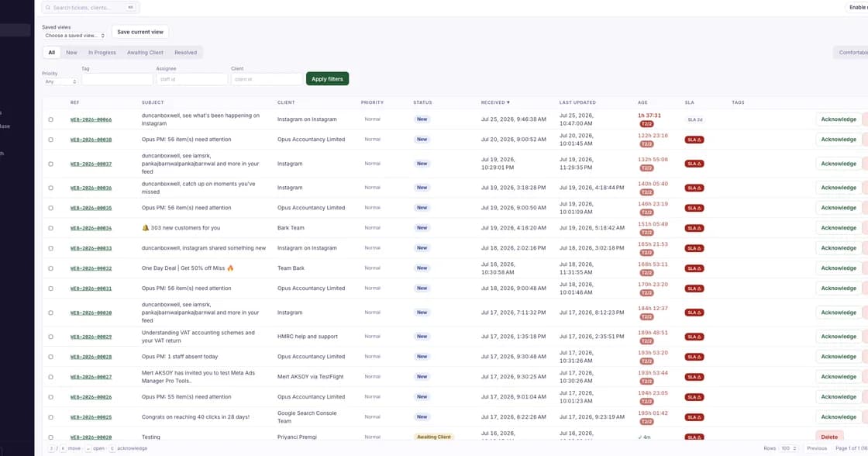
Task: Acknowledge ticket WEB-2026-00066
Action: pyautogui.click(x=838, y=119)
